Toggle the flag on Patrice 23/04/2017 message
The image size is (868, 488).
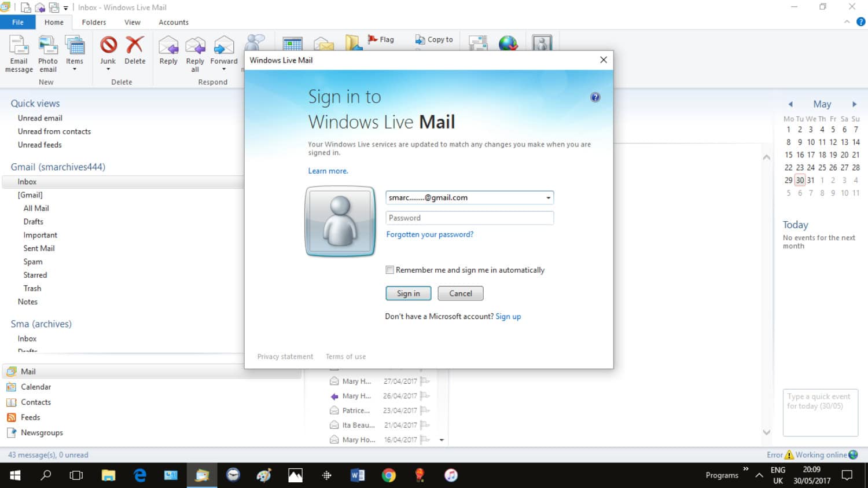tap(425, 410)
